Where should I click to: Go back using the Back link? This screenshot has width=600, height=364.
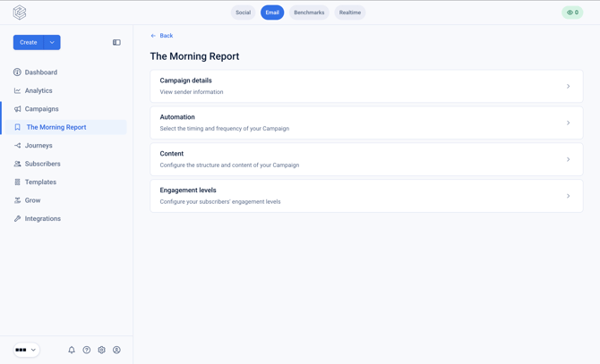162,36
